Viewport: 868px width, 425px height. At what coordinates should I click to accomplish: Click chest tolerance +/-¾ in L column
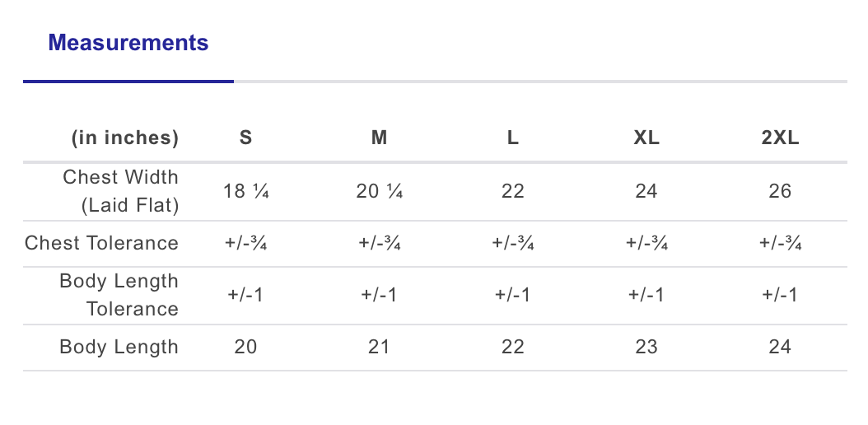512,243
